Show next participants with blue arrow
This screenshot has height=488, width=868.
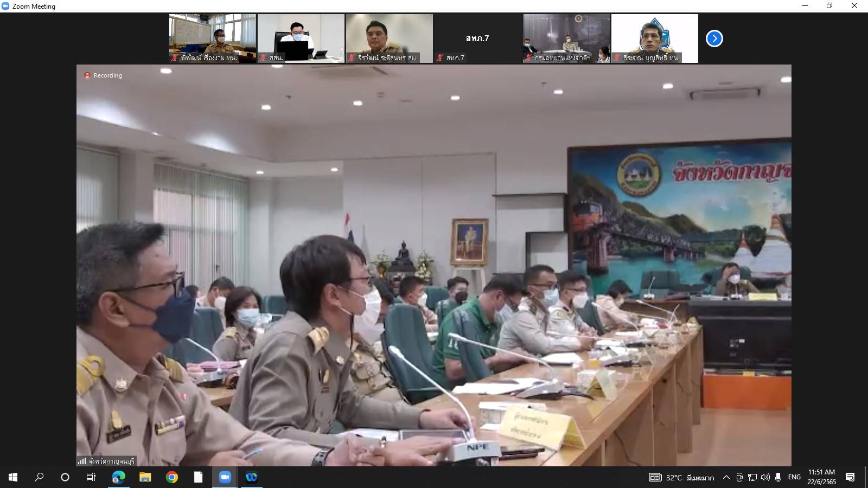pos(714,38)
